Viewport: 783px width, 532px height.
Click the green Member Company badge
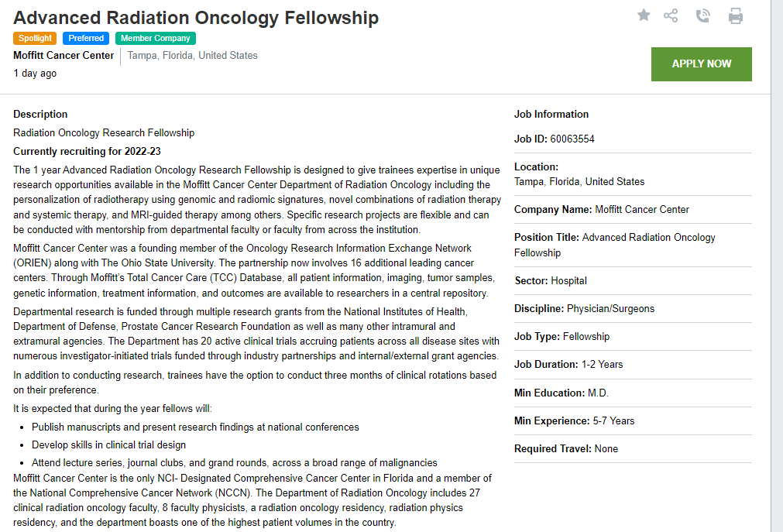pyautogui.click(x=156, y=38)
